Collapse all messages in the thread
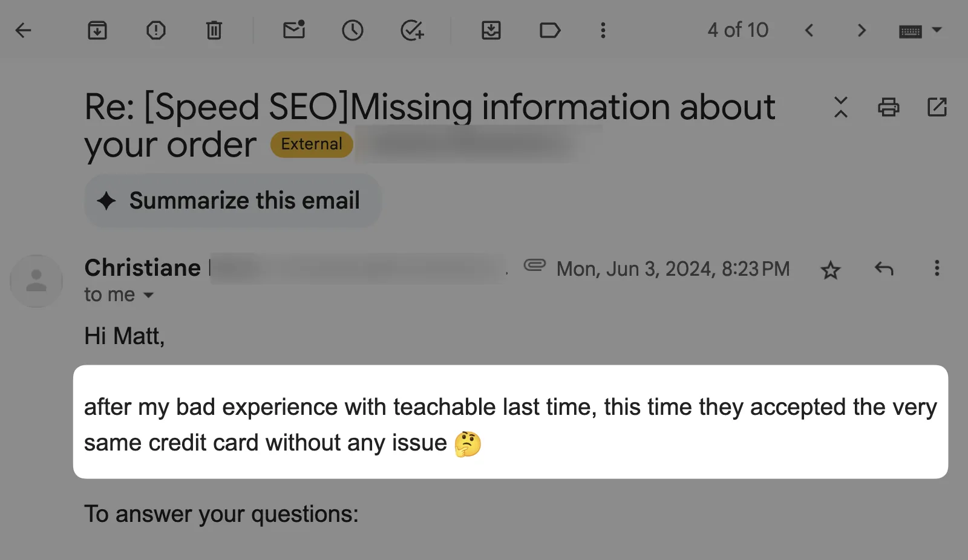 coord(841,107)
